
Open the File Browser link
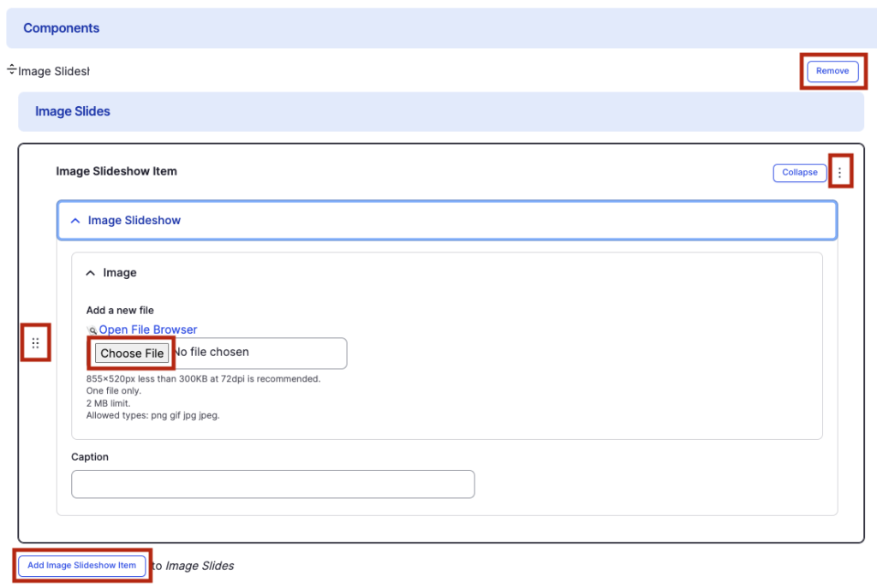tap(148, 330)
